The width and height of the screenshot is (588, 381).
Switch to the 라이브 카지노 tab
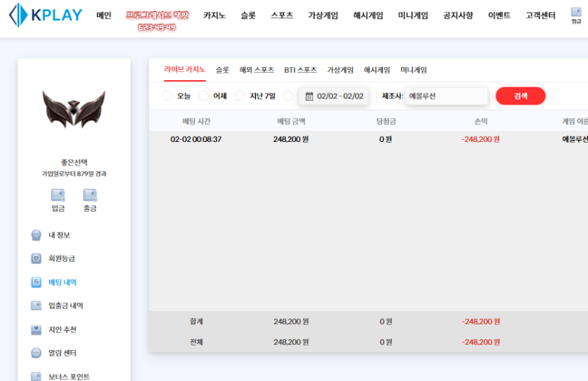pos(185,70)
